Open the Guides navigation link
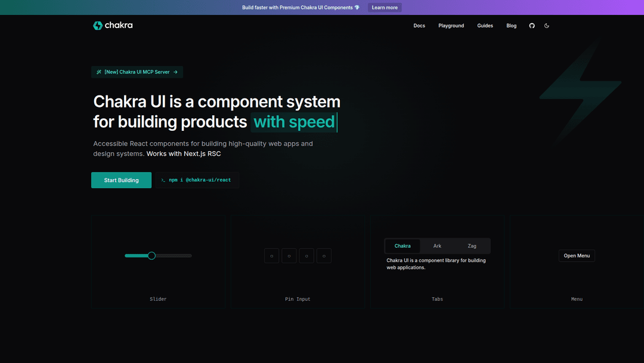This screenshot has width=644, height=363. click(485, 26)
